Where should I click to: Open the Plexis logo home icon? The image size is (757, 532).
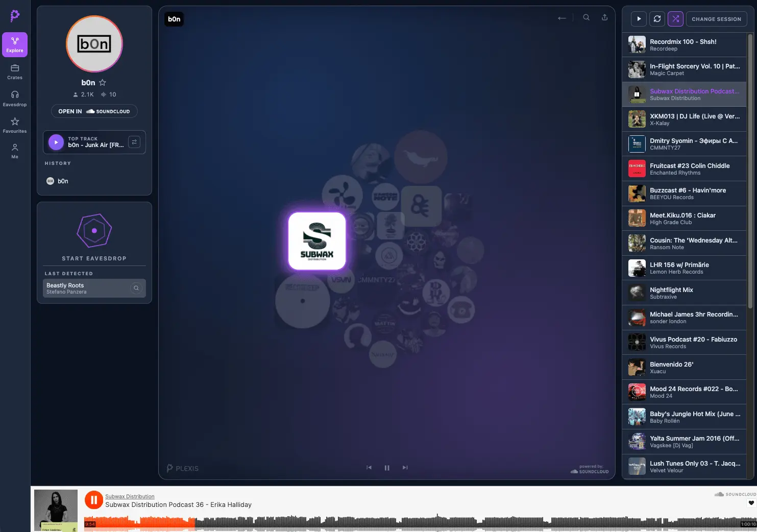15,16
